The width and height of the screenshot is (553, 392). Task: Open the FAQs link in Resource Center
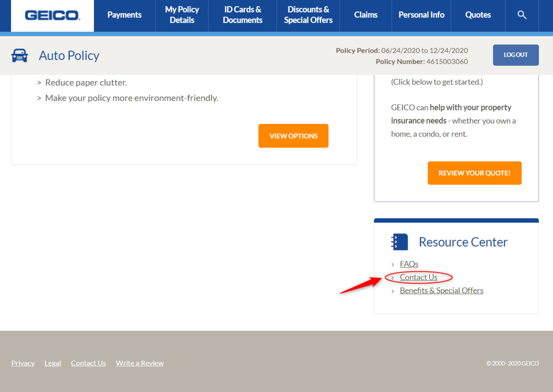tap(409, 264)
